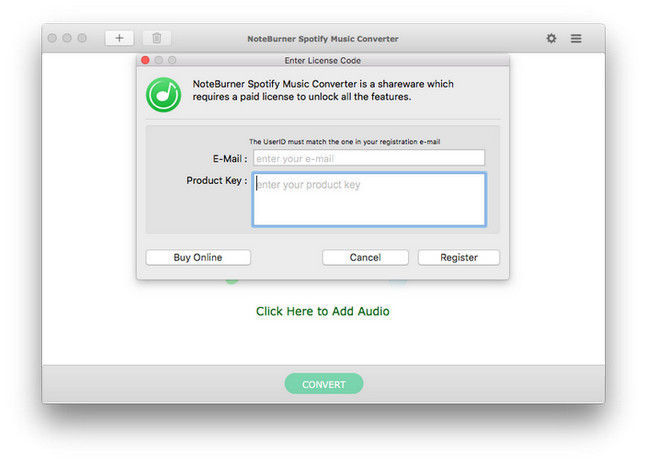Viewport: 647px width, 464px height.
Task: Click the plus add-audio toolbar button
Action: pyautogui.click(x=119, y=38)
